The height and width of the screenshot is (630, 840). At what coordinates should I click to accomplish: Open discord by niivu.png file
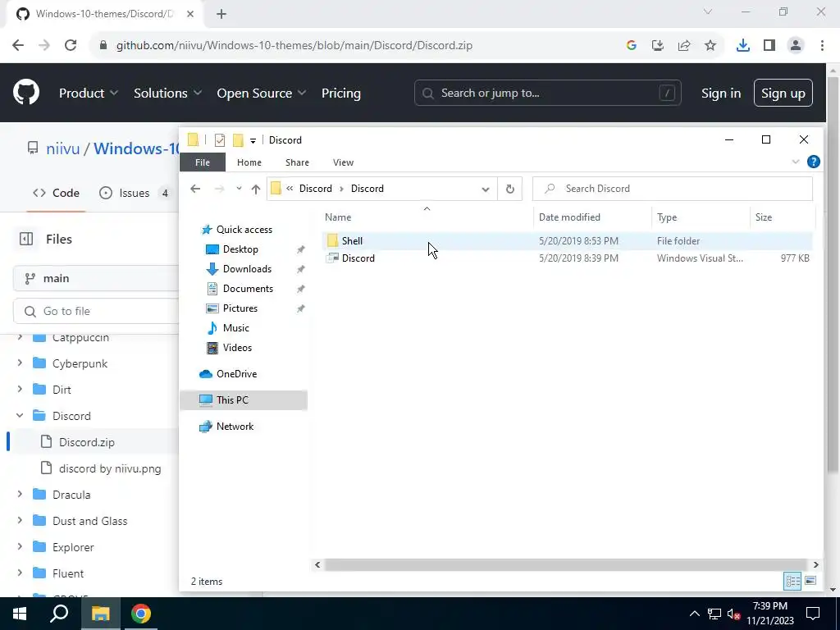point(110,468)
